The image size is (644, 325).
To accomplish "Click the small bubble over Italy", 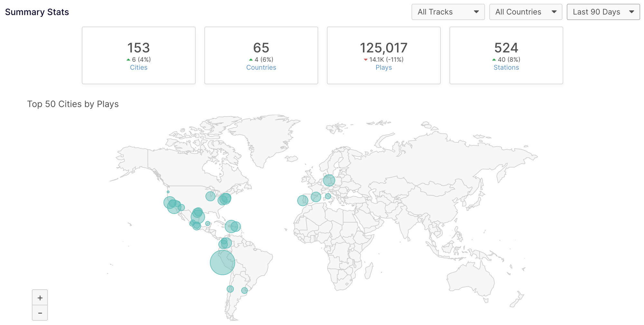I will click(x=328, y=196).
